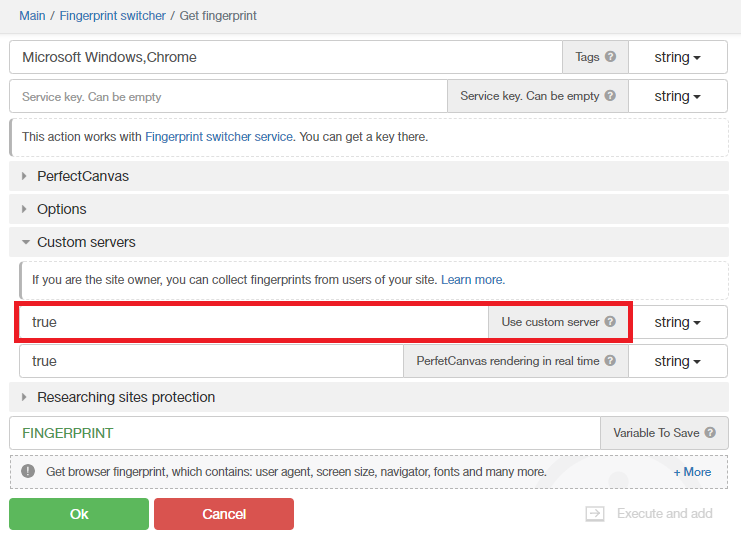
Task: Click the Service key help question icon
Action: coord(610,96)
